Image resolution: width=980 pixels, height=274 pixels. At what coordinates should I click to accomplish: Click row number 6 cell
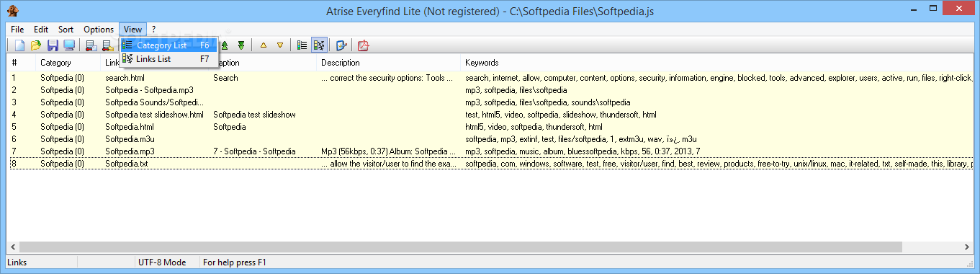click(x=14, y=139)
